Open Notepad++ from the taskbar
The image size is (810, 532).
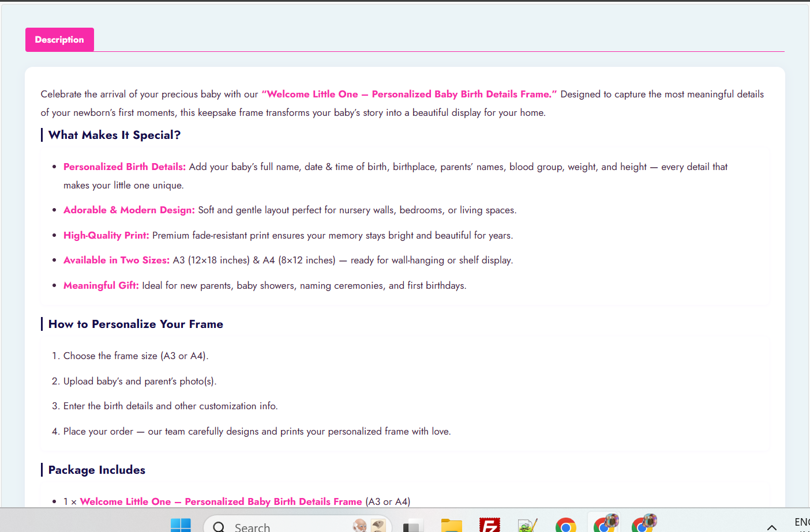(527, 525)
